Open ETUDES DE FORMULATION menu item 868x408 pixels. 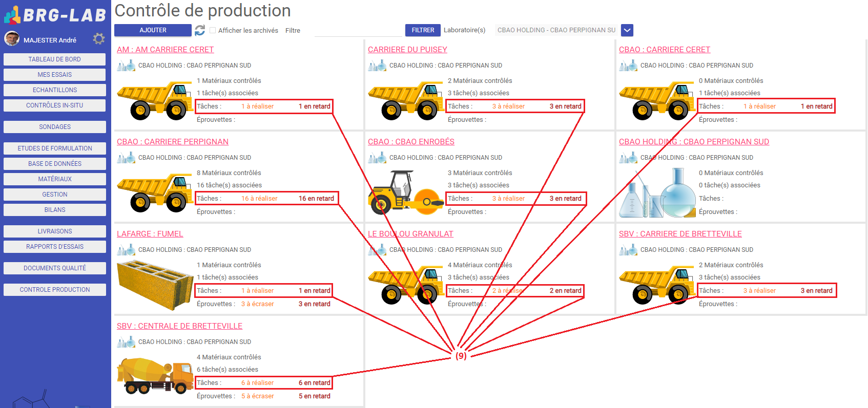pyautogui.click(x=55, y=148)
